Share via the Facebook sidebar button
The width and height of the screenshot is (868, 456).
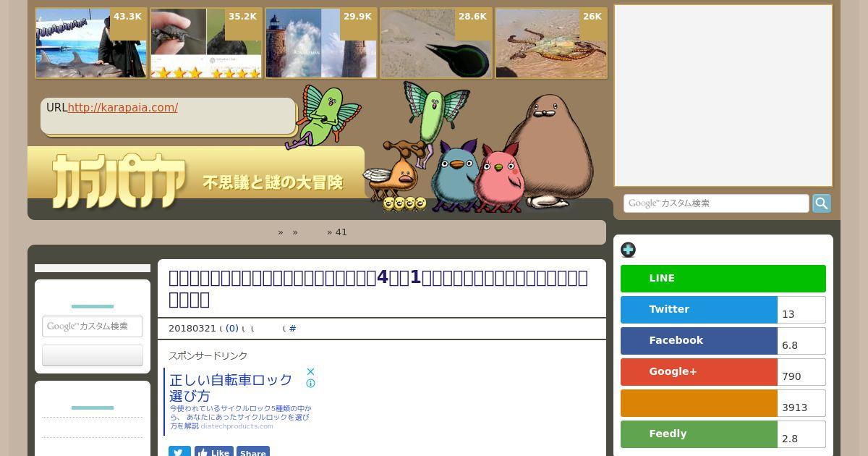point(699,341)
